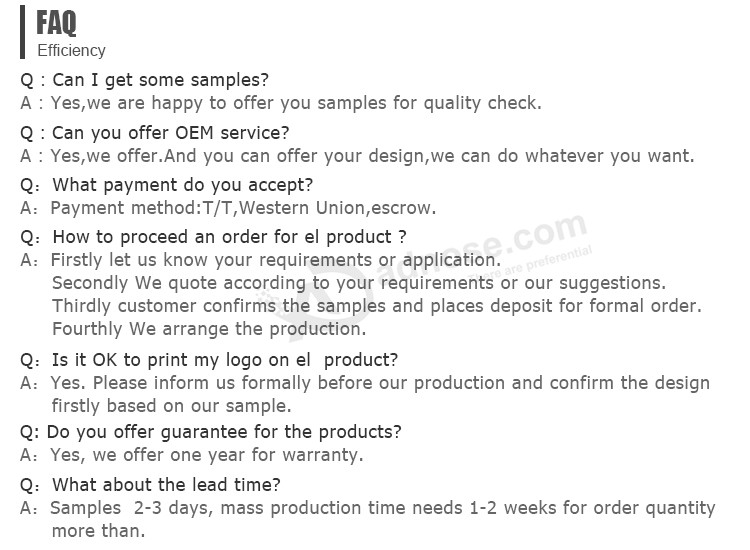Click the FAQ heading
The height and width of the screenshot is (550, 750).
click(56, 23)
